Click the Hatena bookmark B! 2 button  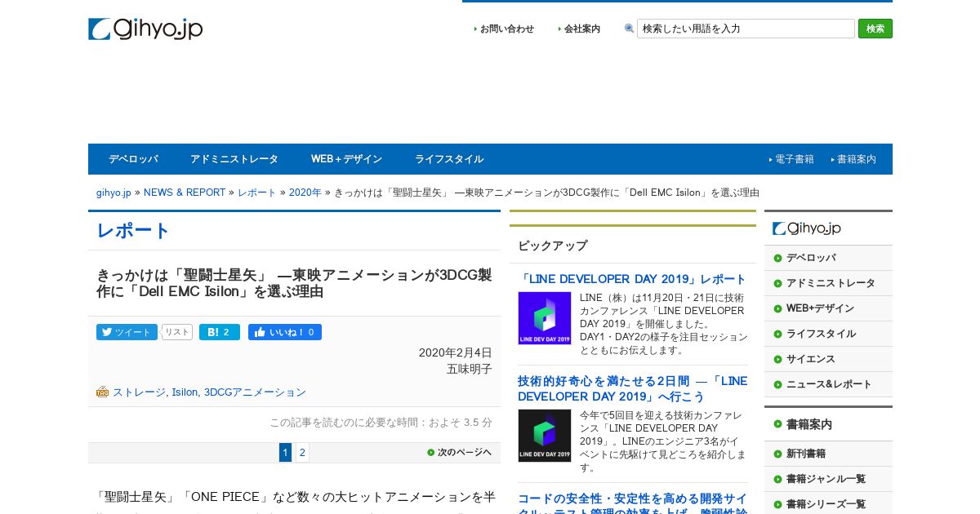click(x=220, y=332)
